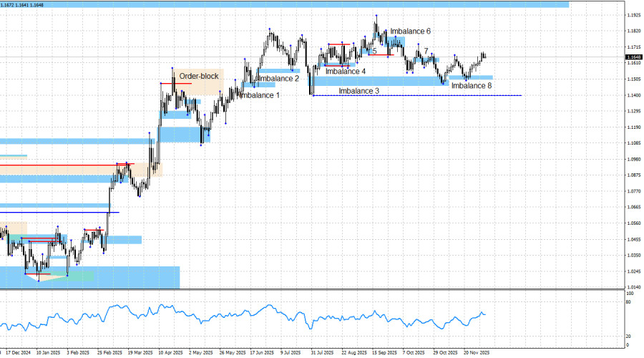Click the current price tag 1.1648
Screen dimensions: 644x358
[x=633, y=57]
